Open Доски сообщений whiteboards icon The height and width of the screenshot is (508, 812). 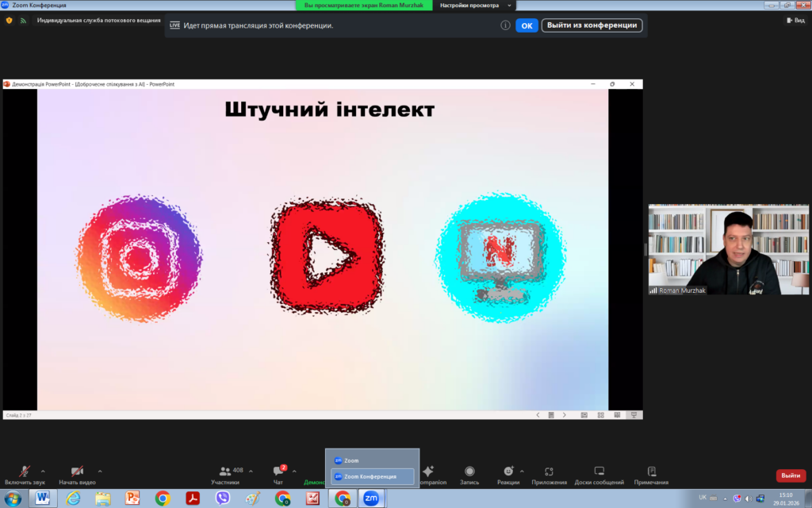point(599,471)
